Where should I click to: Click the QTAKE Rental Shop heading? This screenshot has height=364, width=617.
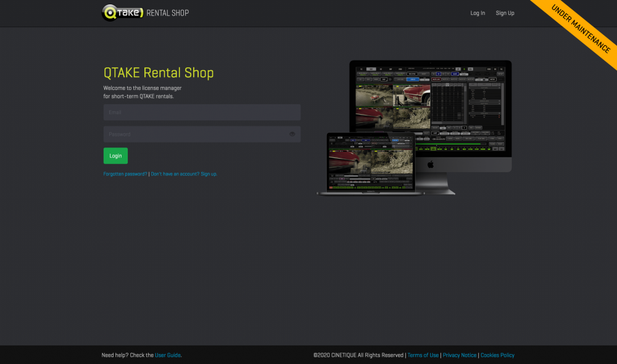pyautogui.click(x=159, y=73)
